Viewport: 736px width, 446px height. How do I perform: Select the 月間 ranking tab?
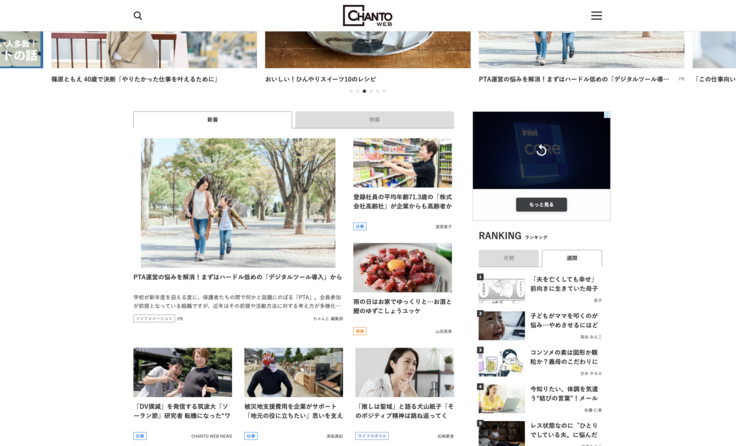[509, 258]
